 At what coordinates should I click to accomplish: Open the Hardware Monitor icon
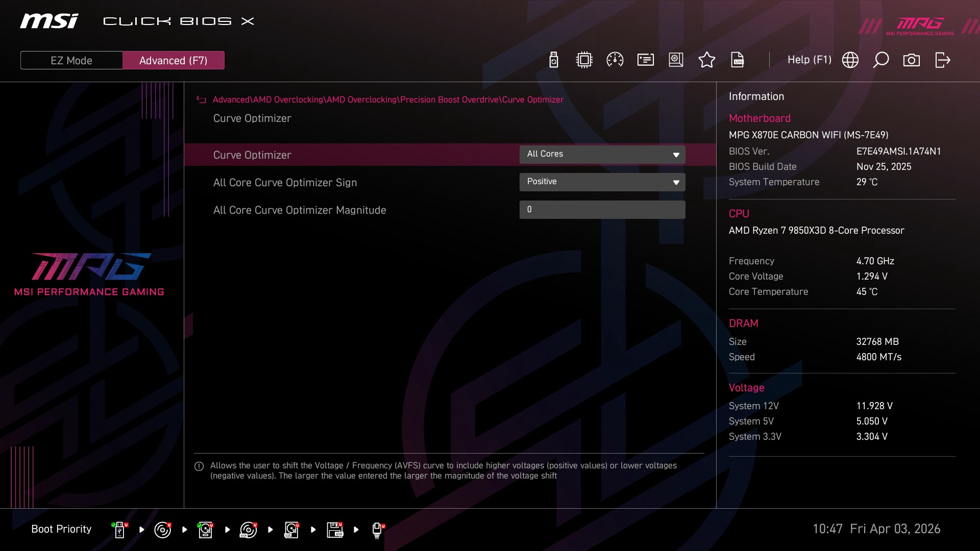[584, 60]
